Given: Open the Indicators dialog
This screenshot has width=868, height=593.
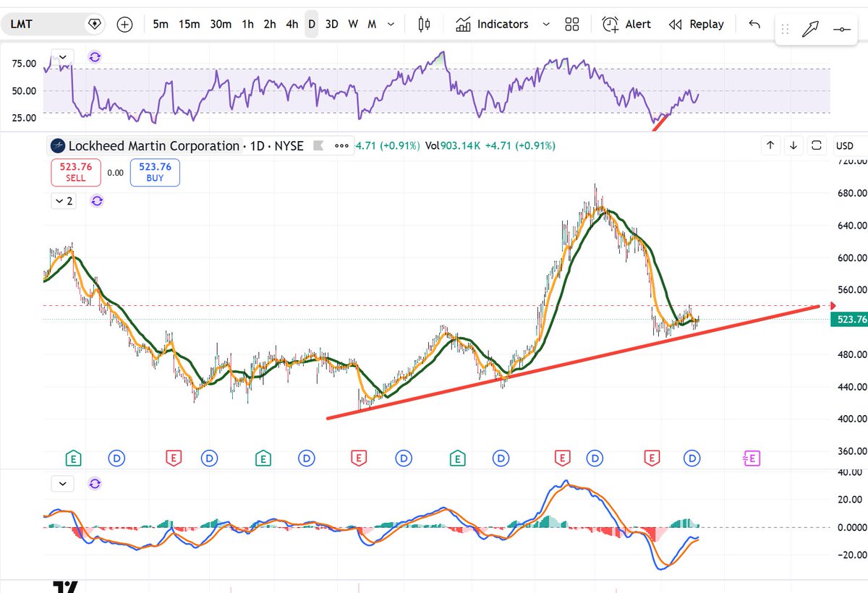Looking at the screenshot, I should [492, 24].
